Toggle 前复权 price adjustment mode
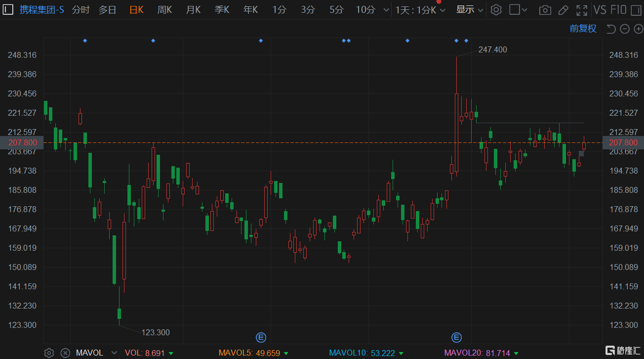 click(583, 29)
